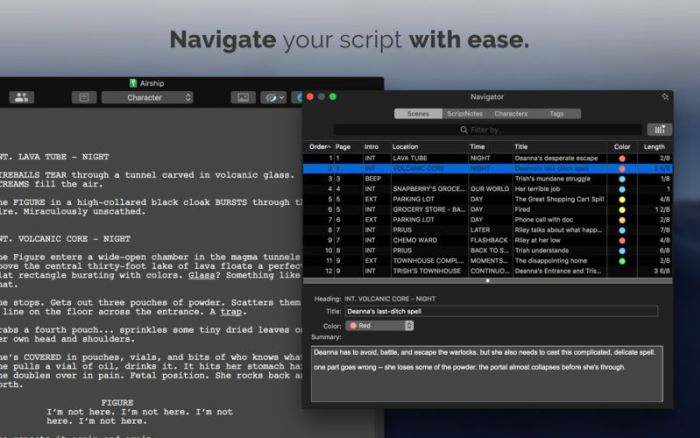Open the Color dropdown set to Red
The width and height of the screenshot is (700, 438).
click(x=379, y=326)
